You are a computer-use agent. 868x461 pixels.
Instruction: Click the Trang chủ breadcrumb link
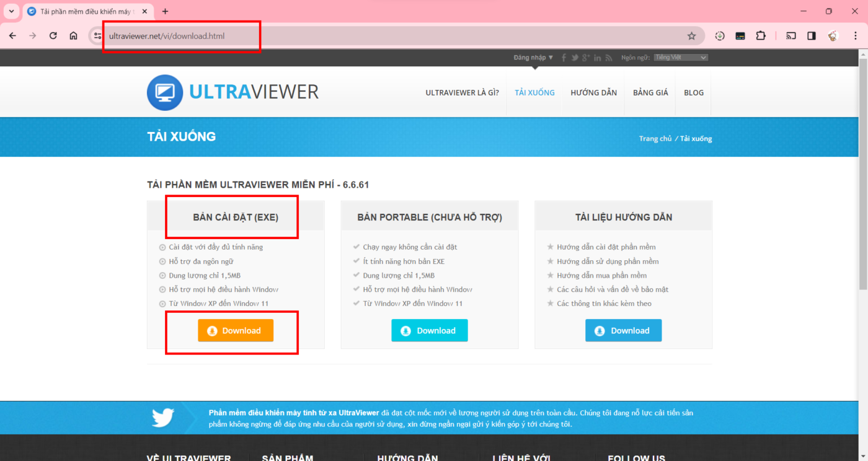click(655, 139)
